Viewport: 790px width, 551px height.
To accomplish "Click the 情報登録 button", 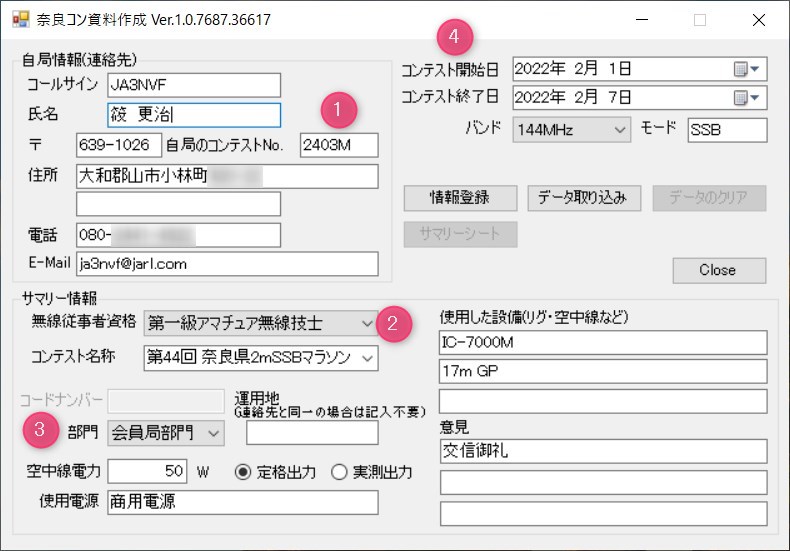I will 459,197.
